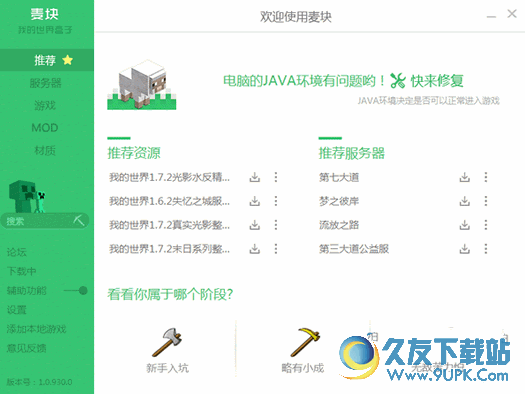Open more options for 梦之彼岸 server
The width and height of the screenshot is (525, 394).
(x=486, y=201)
